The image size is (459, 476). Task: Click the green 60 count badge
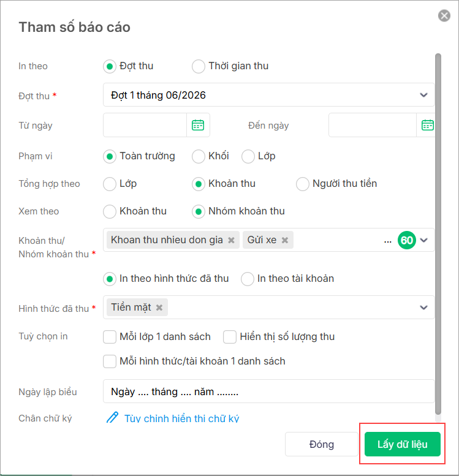click(406, 240)
